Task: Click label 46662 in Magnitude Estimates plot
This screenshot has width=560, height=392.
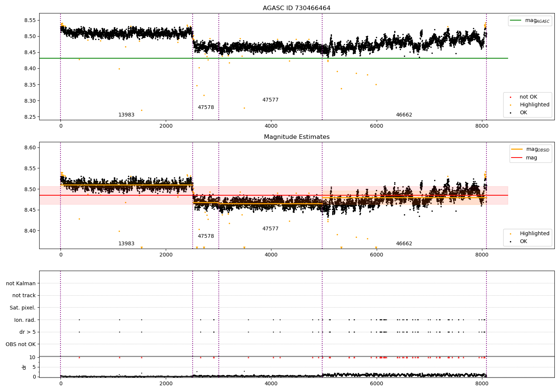Action: [x=404, y=244]
